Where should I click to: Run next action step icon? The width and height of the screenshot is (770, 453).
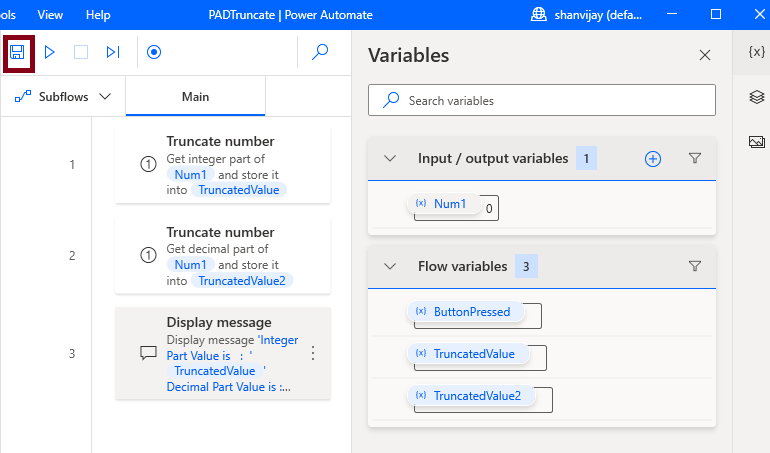point(113,52)
